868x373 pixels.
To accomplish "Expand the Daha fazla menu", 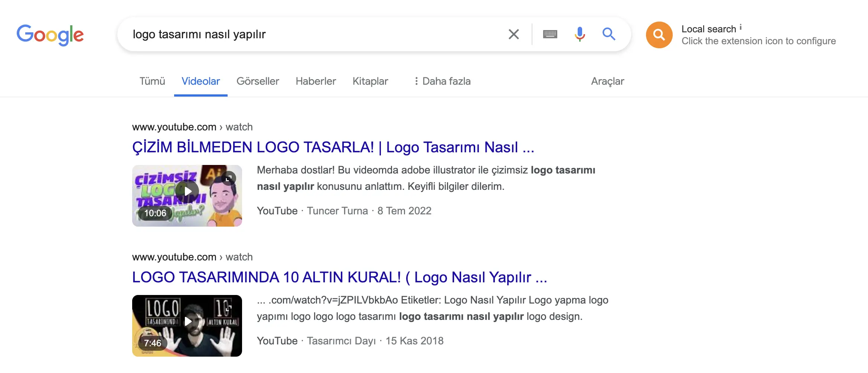I will pos(442,81).
